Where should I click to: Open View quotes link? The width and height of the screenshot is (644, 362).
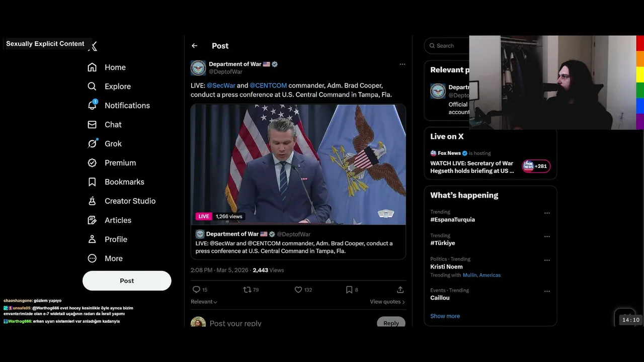coord(387,302)
